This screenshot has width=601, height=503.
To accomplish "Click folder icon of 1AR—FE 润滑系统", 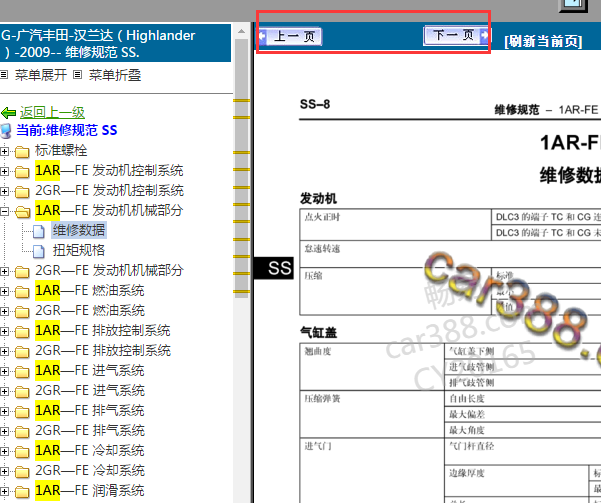I will [x=22, y=491].
